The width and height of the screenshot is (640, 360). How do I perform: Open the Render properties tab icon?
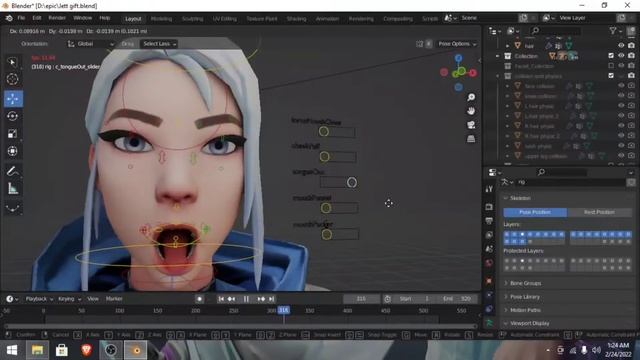click(x=489, y=207)
